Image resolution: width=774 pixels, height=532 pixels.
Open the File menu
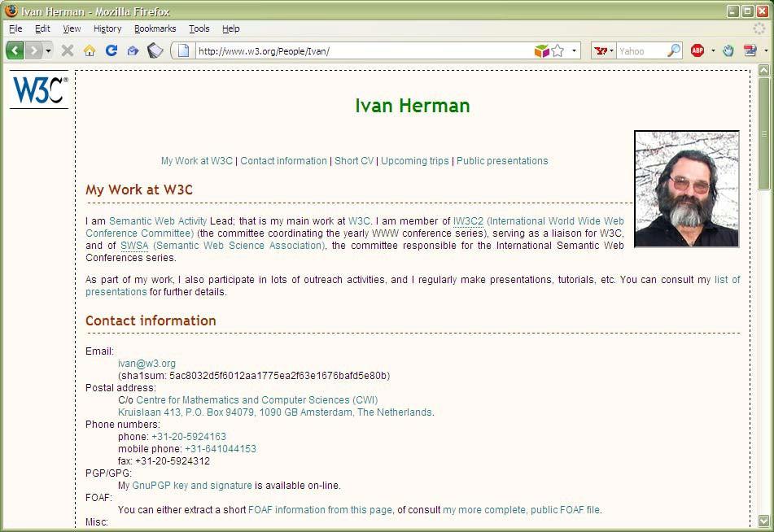(x=15, y=28)
